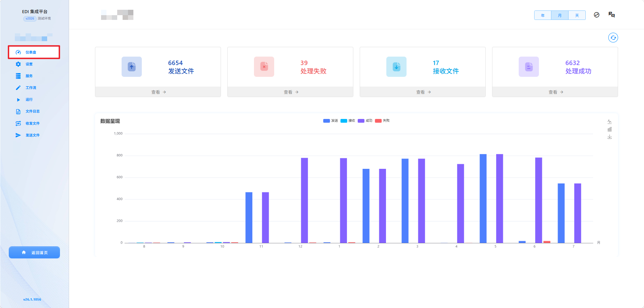The height and width of the screenshot is (308, 644).
Task: Click the 6632 处理成功 count
Action: [573, 63]
